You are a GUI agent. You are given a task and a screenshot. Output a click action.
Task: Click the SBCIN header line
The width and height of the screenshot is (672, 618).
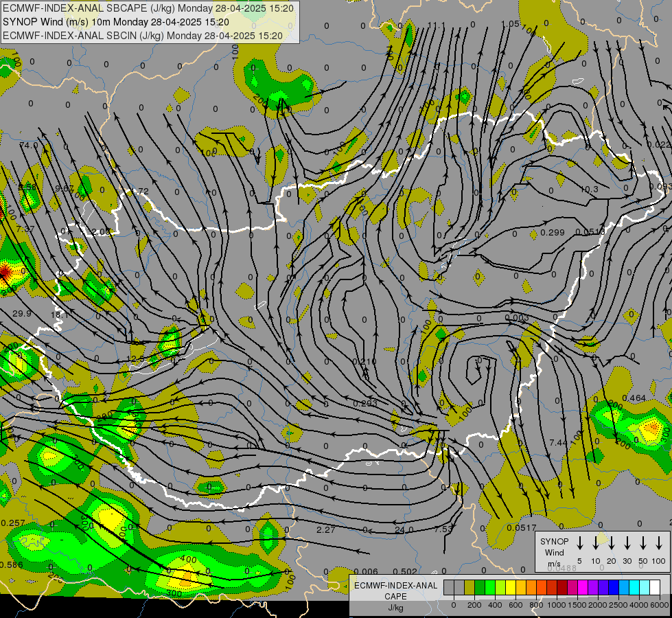(143, 36)
